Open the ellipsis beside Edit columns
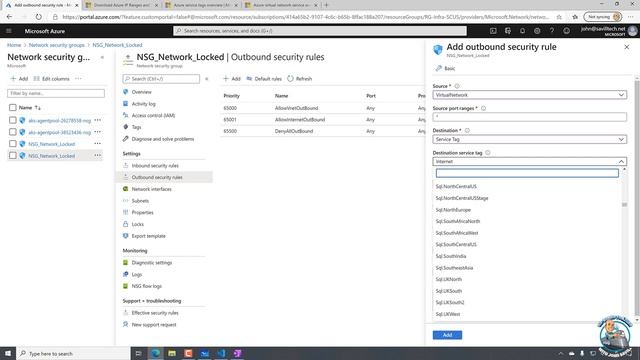640x360 pixels. pos(78,79)
